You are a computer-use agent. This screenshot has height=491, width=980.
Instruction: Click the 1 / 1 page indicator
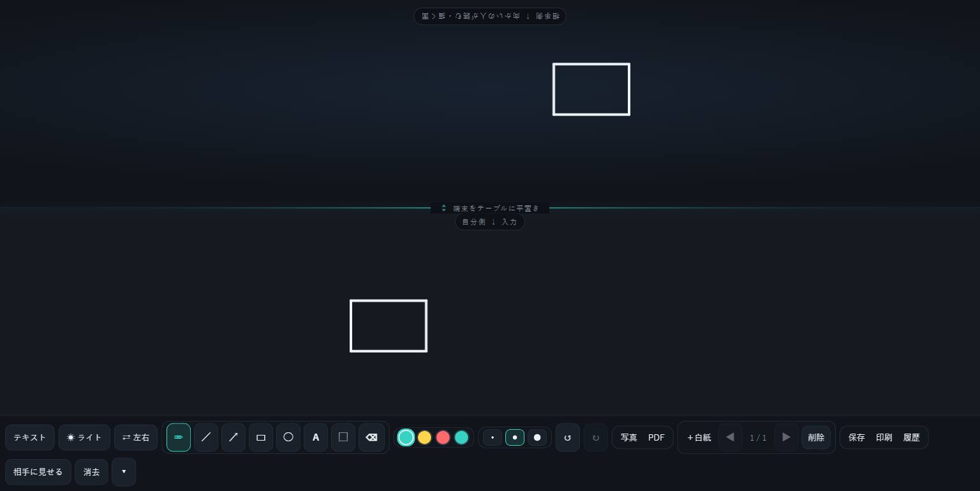click(x=758, y=437)
